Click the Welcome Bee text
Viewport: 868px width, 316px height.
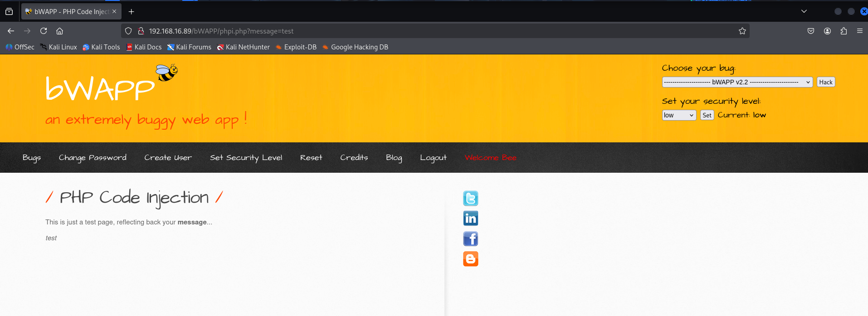pos(491,157)
